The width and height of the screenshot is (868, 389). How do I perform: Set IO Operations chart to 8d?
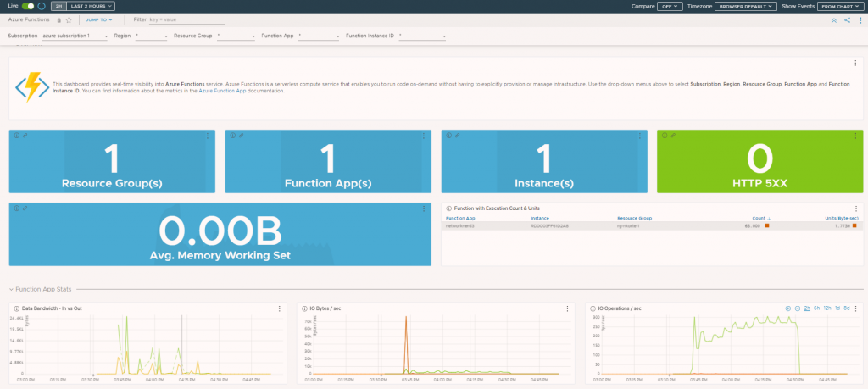[x=847, y=308]
